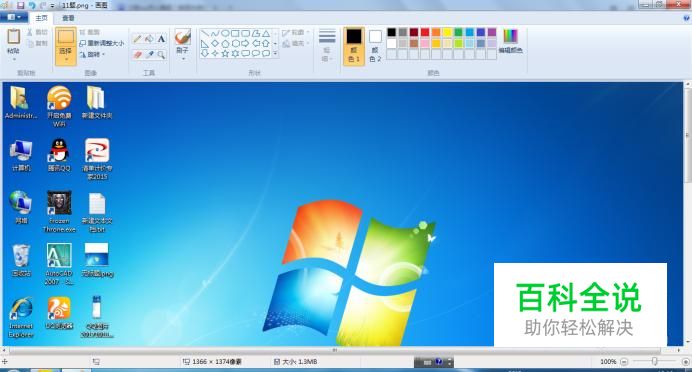Switch to the Home (主页) tab

[x=41, y=18]
